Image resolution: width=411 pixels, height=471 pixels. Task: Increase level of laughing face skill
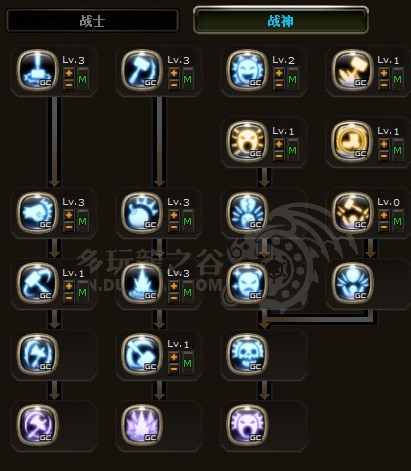[279, 73]
